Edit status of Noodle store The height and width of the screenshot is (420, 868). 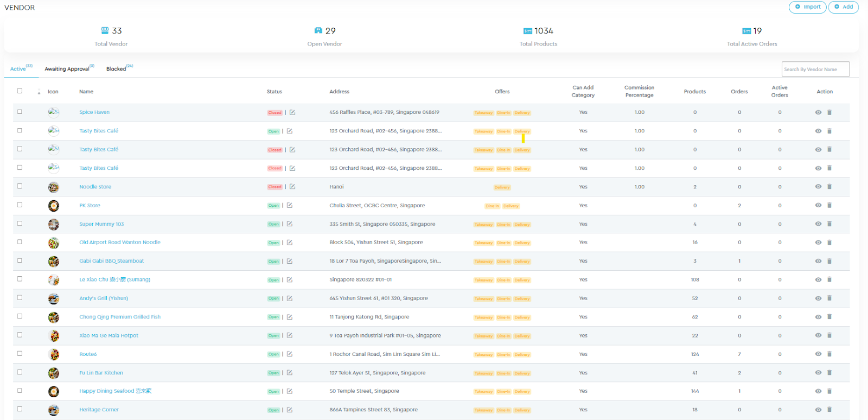point(292,187)
